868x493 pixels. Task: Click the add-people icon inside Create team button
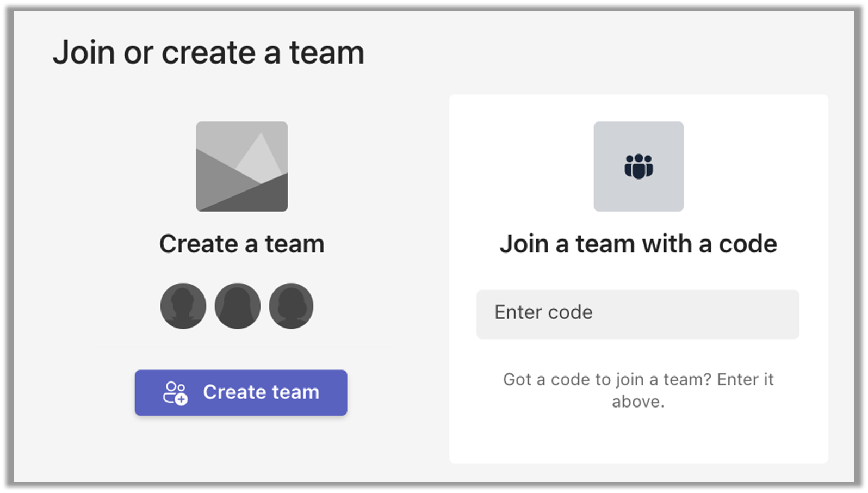[175, 392]
